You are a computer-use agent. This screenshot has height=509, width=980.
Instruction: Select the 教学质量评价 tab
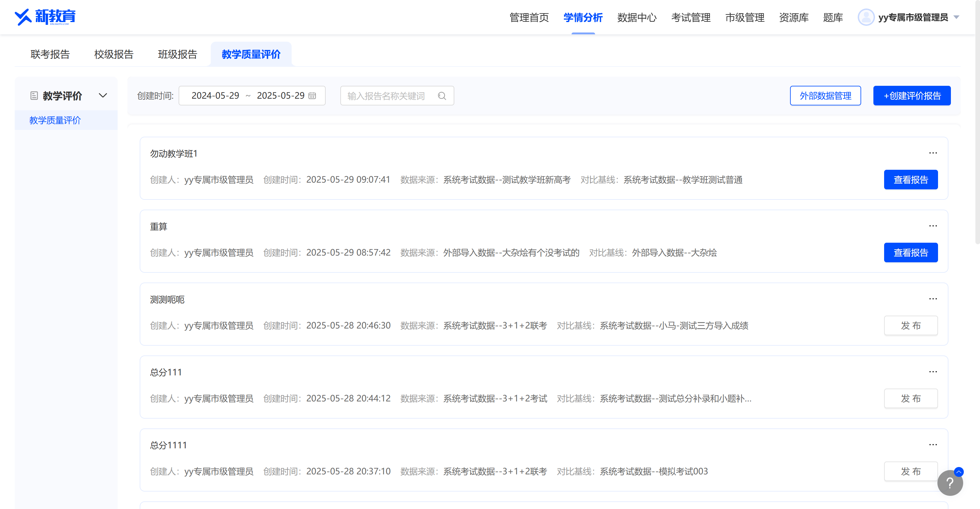tap(251, 55)
